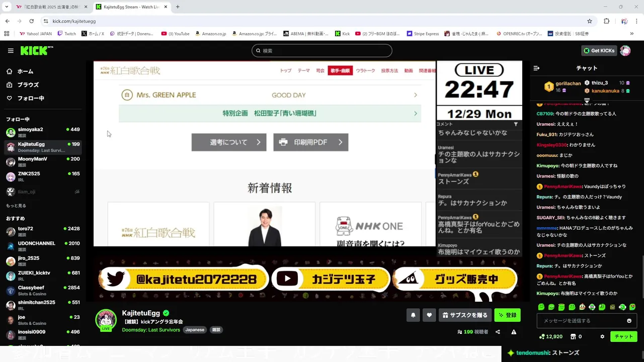Open recommended UDONCHANNEL channel
The width and height of the screenshot is (644, 362).
click(x=43, y=246)
